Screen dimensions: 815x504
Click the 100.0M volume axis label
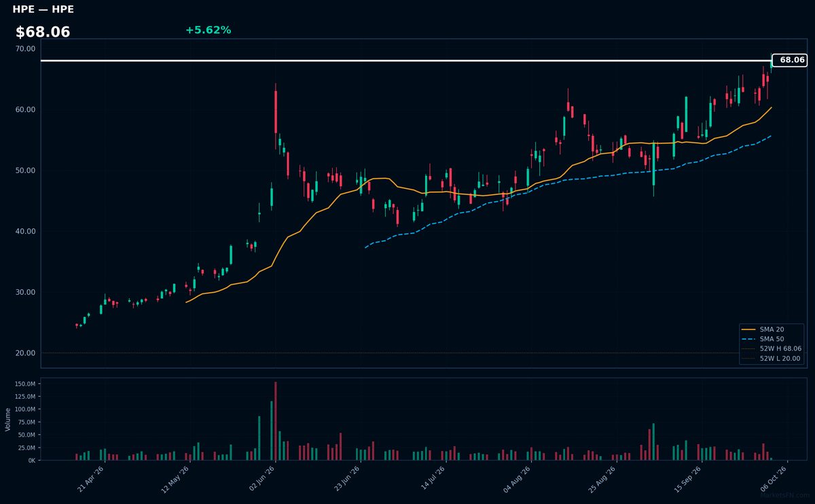point(24,410)
